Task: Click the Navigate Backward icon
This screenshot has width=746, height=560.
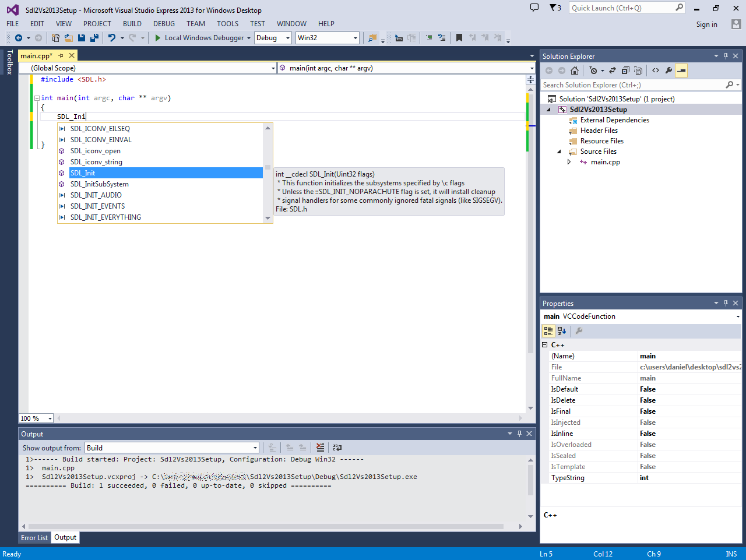Action: (17, 37)
